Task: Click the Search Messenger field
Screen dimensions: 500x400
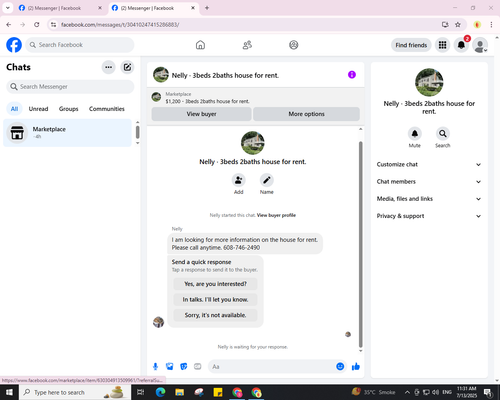Action: 70,87
